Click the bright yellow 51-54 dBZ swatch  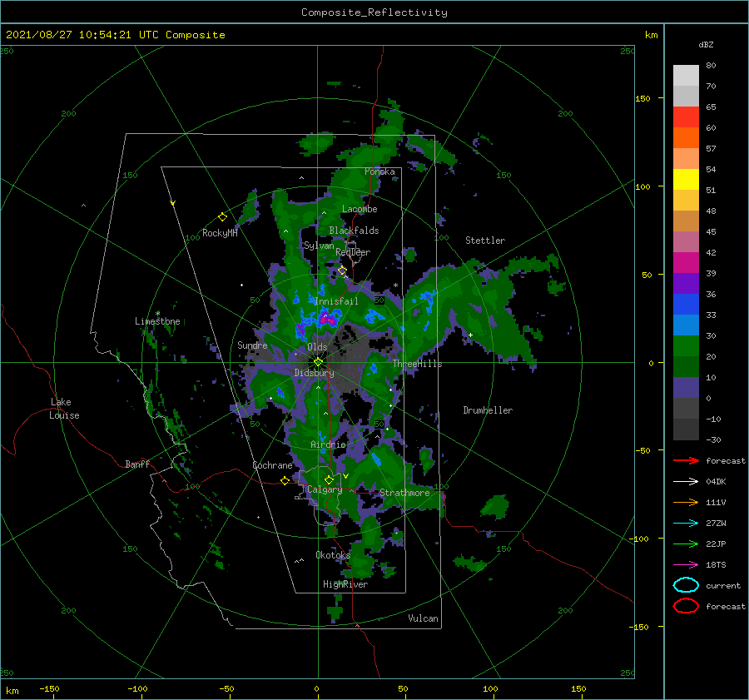coord(686,180)
